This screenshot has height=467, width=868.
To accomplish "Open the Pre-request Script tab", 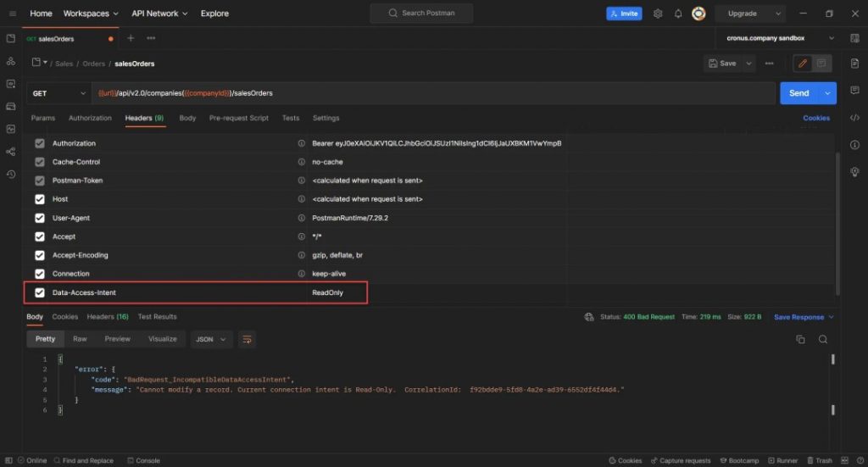I will coord(238,118).
